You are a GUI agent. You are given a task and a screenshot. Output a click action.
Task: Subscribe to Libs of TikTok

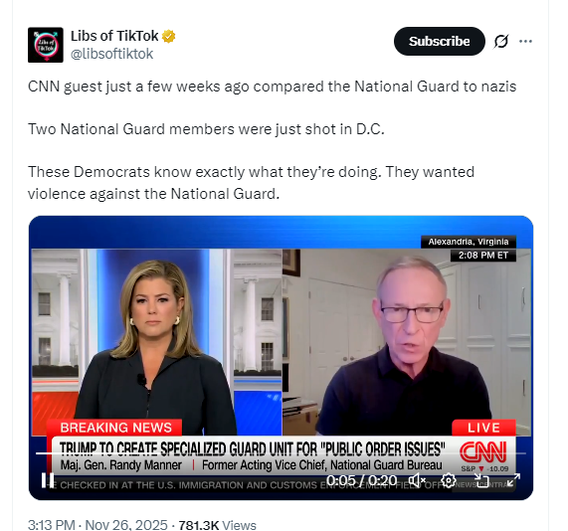tap(439, 41)
